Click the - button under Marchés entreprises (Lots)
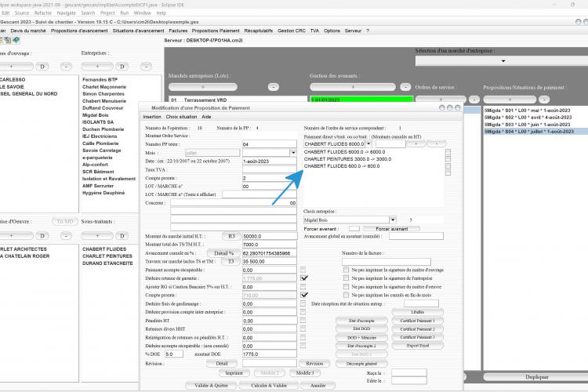Viewport: 588px width, 392px height. (274, 87)
